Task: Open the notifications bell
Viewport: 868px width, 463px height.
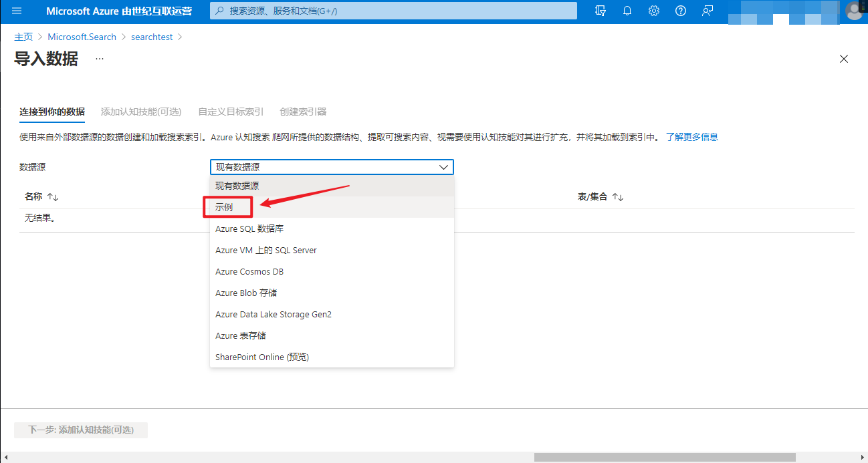Action: coord(627,11)
